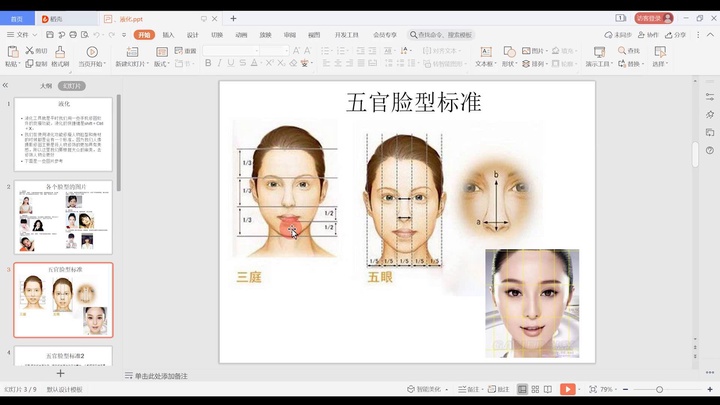This screenshot has width=720, height=405.
Task: Insert a text box 文本框
Action: (485, 56)
